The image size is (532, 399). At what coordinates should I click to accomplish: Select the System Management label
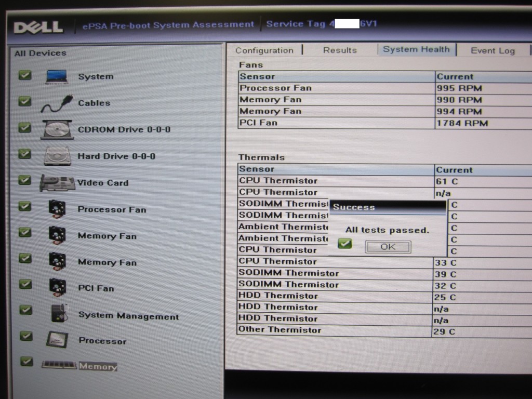tap(129, 316)
